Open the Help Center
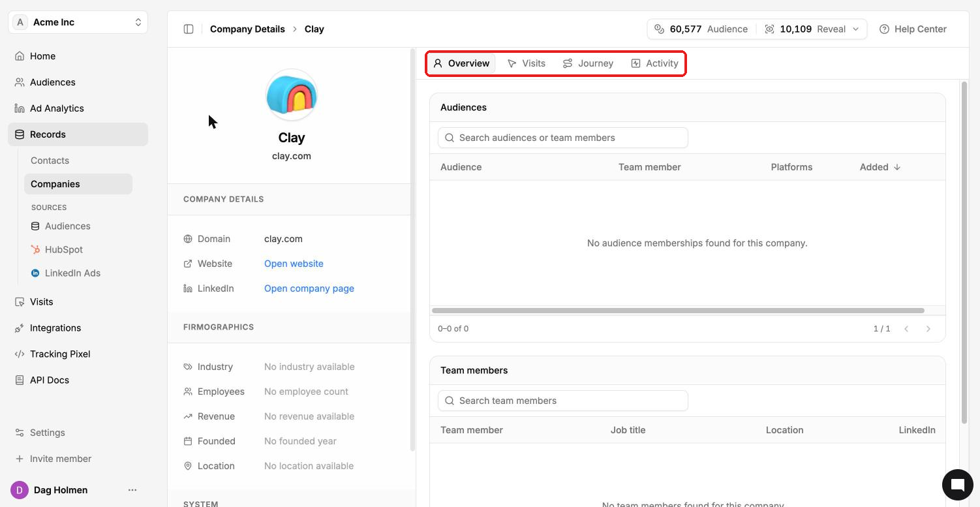The height and width of the screenshot is (507, 980). 913,29
